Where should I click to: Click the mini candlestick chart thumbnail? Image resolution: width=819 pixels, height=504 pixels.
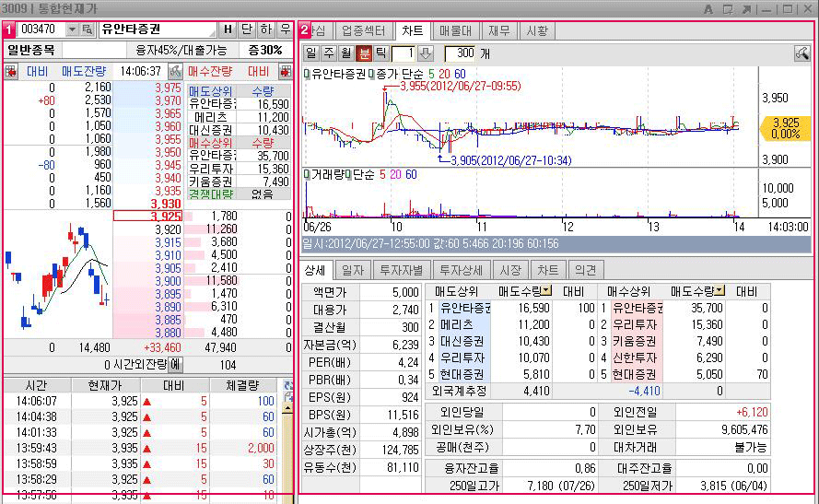58,275
